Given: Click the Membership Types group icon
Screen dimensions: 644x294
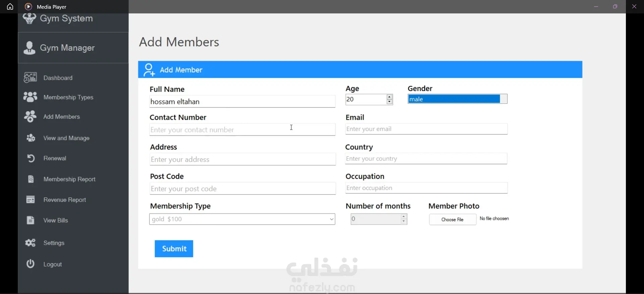Looking at the screenshot, I should 30,97.
